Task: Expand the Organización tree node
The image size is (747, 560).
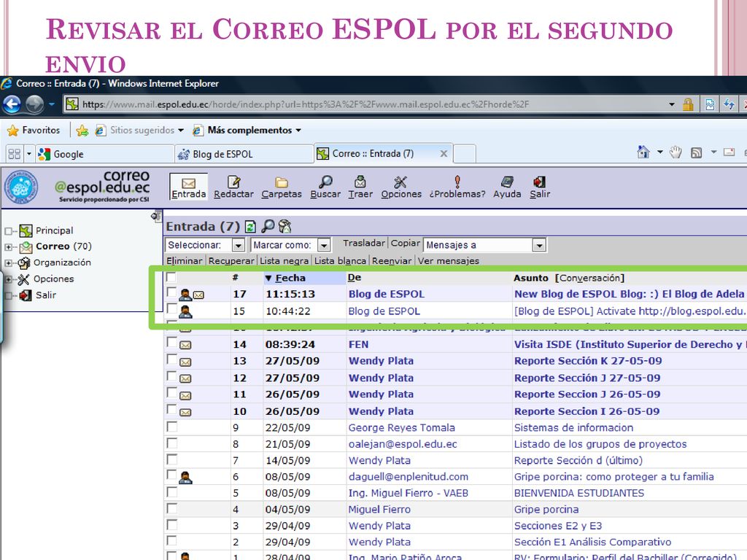Action: point(8,262)
